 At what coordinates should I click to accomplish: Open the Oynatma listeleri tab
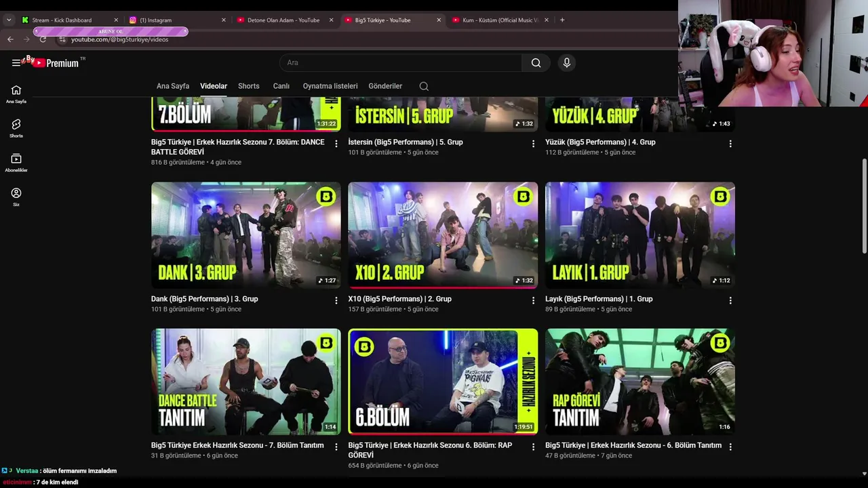pyautogui.click(x=330, y=86)
